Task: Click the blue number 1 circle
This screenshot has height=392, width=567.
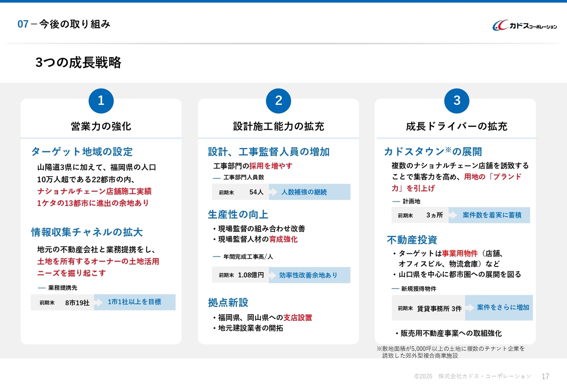Action: click(101, 101)
